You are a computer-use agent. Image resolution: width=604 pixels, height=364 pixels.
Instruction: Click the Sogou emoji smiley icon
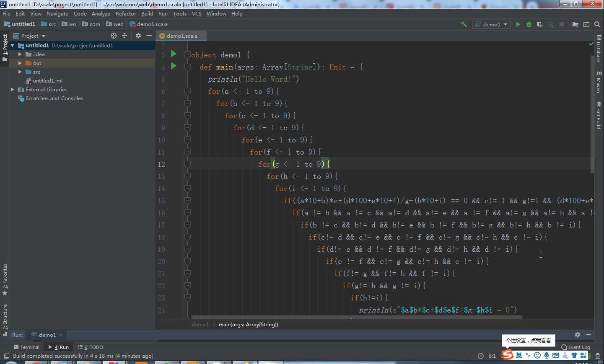point(537,355)
